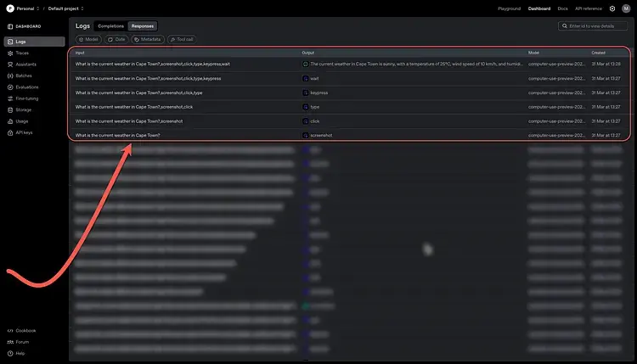Expand the Default project selector

(x=65, y=8)
